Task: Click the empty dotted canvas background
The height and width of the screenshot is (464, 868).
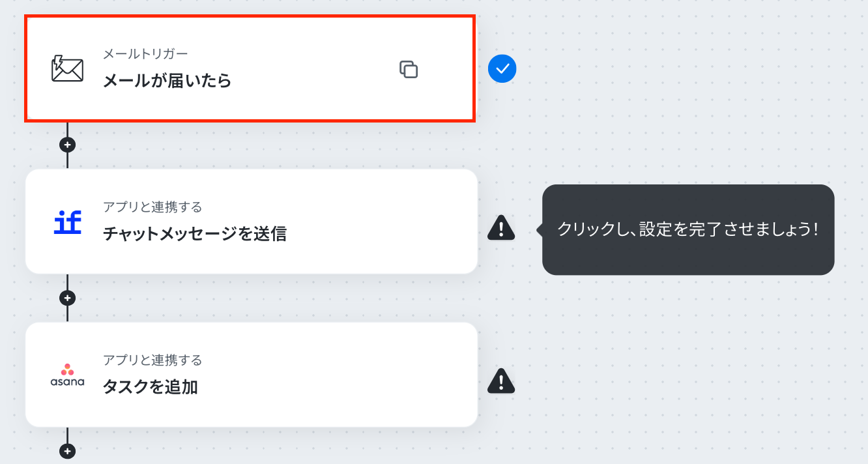Action: (684, 365)
